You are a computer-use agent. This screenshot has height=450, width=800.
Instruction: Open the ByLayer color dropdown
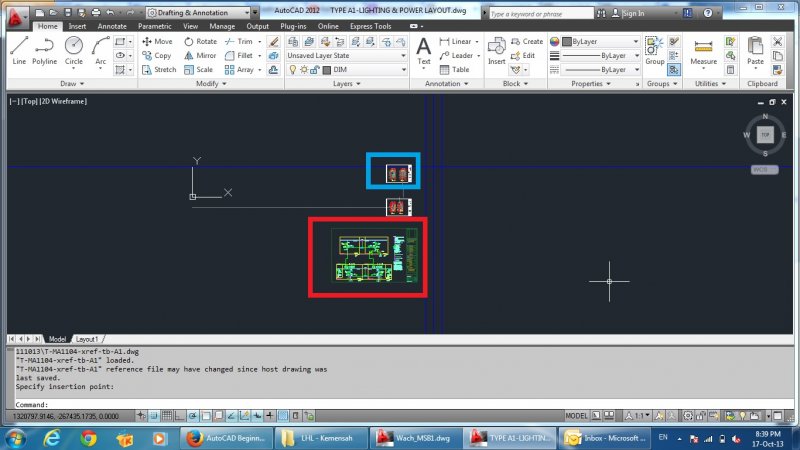(595, 41)
